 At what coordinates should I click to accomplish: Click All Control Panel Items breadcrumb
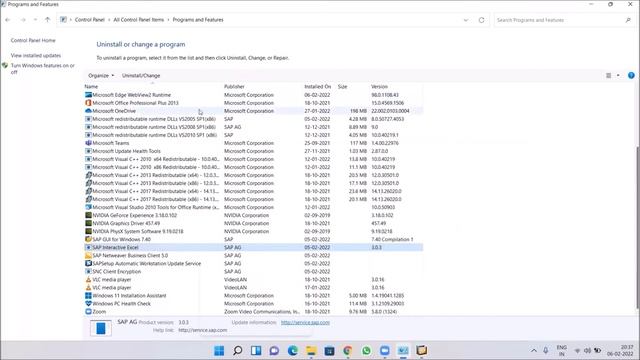(138, 20)
